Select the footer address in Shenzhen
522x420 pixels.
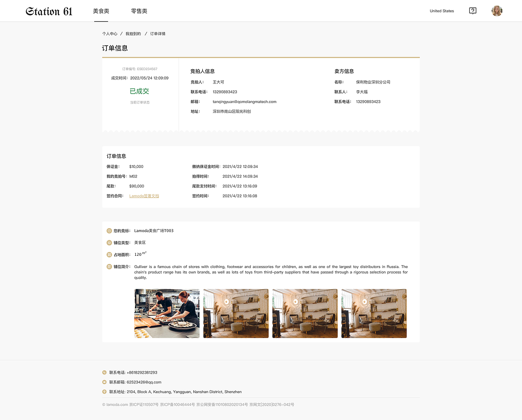(184, 392)
